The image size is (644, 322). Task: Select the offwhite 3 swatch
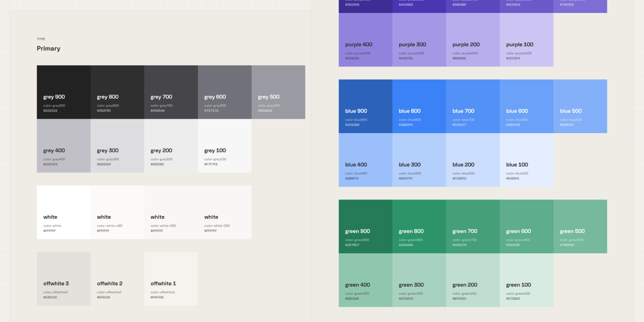pos(64,279)
